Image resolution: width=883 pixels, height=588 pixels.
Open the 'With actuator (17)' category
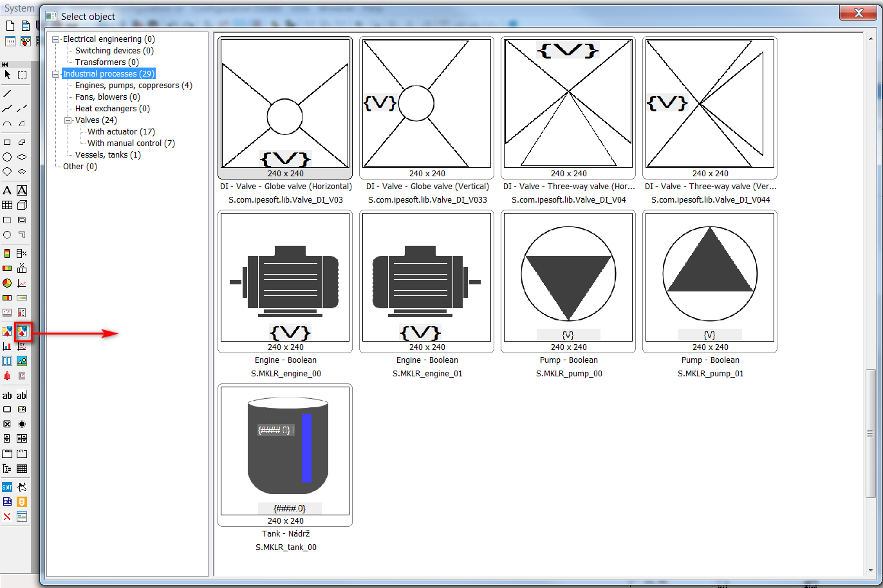(121, 132)
